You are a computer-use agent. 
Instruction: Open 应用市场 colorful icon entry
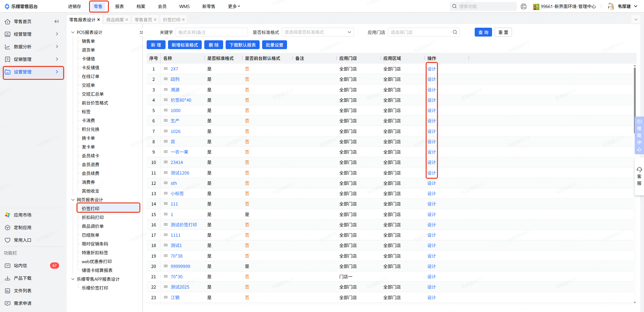tap(8, 215)
